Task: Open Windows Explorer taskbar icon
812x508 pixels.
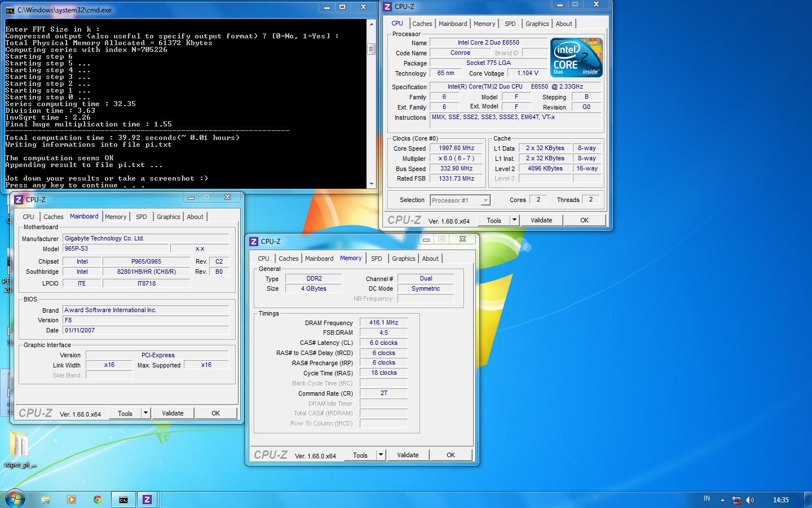Action: click(45, 500)
